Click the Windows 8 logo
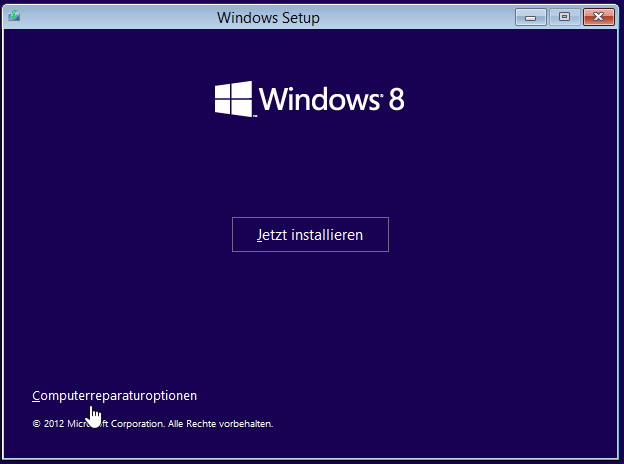The image size is (624, 464). [310, 99]
